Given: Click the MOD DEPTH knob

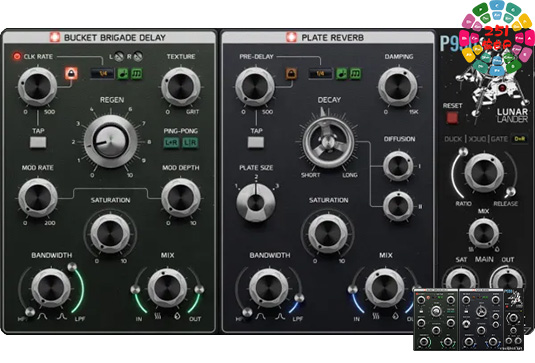Looking at the screenshot, I should click(x=181, y=198).
